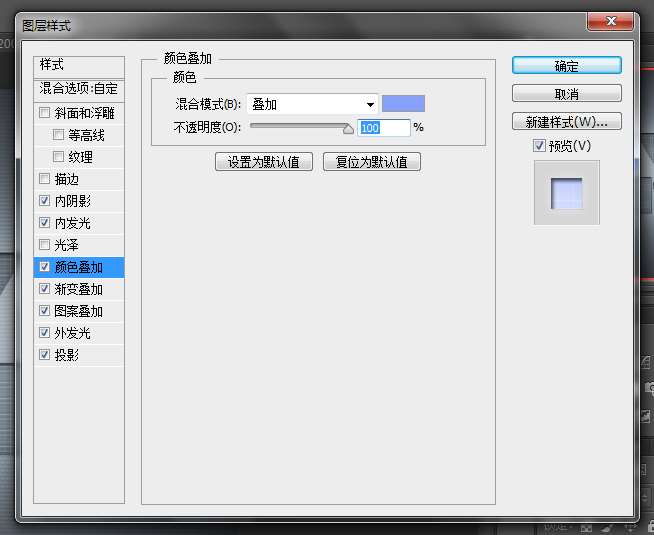Enable the 描边 checkbox
The image size is (654, 535).
pos(44,179)
